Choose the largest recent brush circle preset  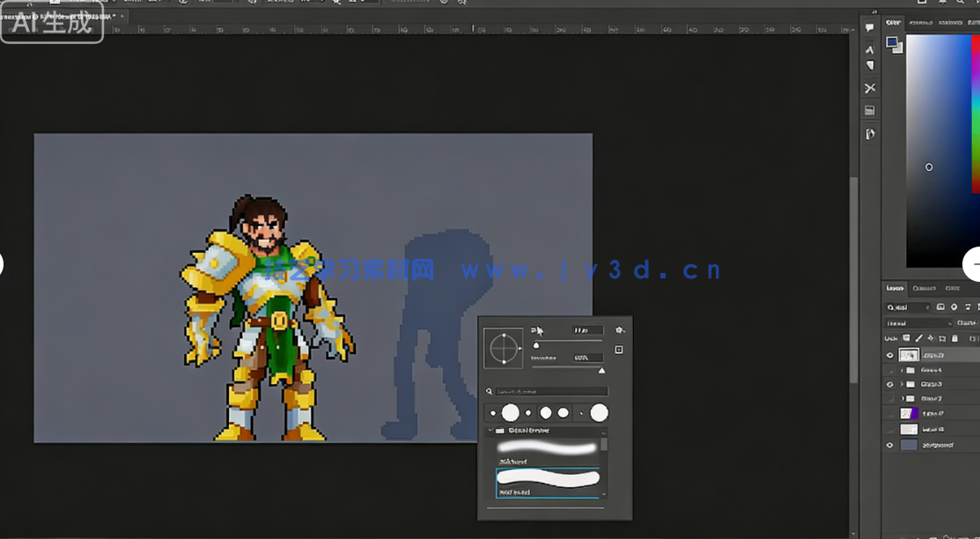599,412
